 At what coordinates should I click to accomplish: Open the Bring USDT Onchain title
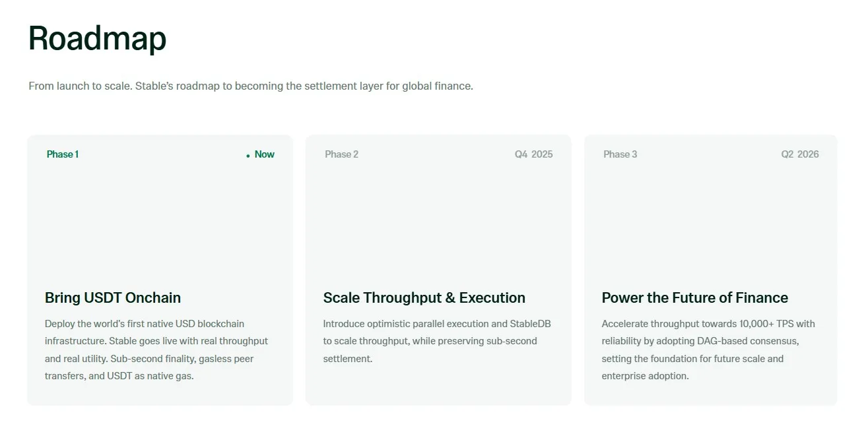click(x=113, y=297)
